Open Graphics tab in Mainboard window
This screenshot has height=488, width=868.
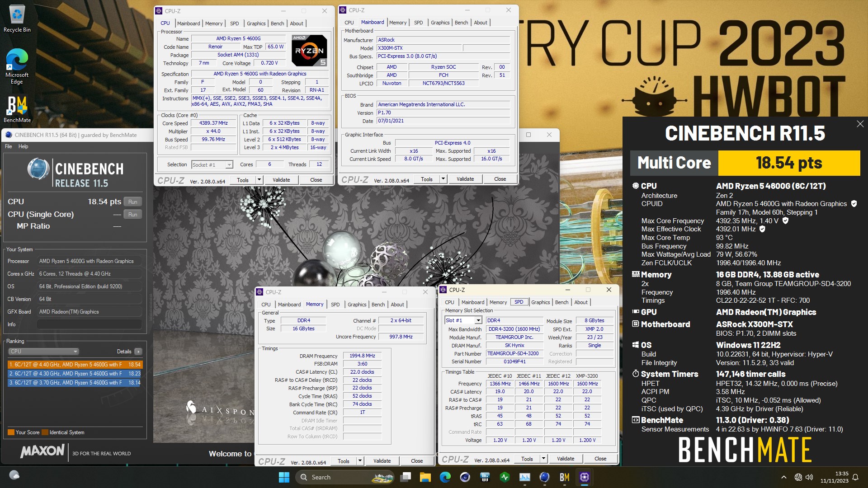(x=440, y=23)
